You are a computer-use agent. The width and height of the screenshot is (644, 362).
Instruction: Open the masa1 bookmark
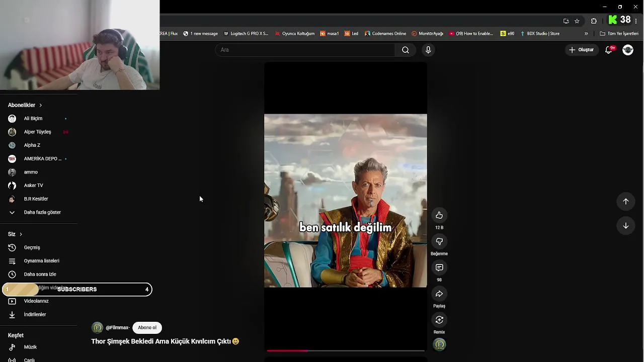click(330, 34)
